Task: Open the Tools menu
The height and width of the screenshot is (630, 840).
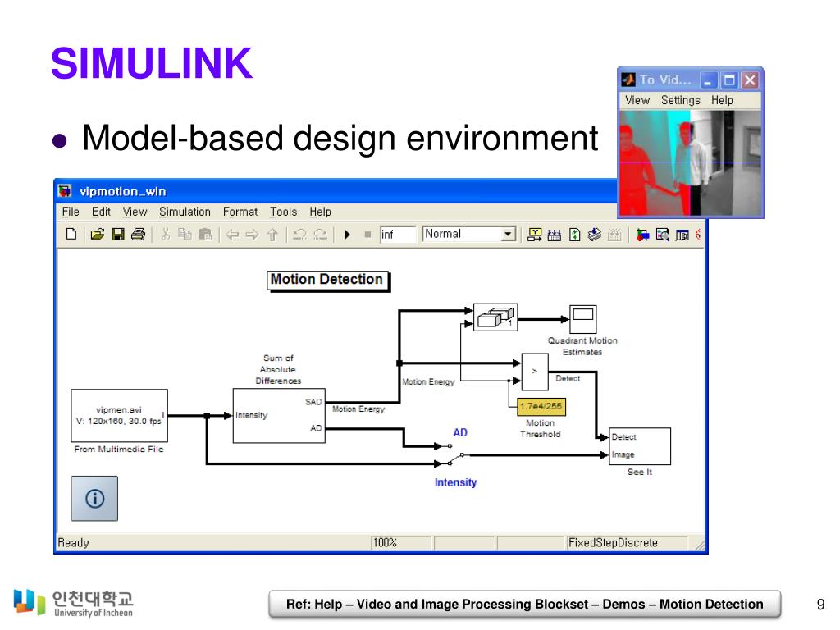Action: [x=283, y=212]
